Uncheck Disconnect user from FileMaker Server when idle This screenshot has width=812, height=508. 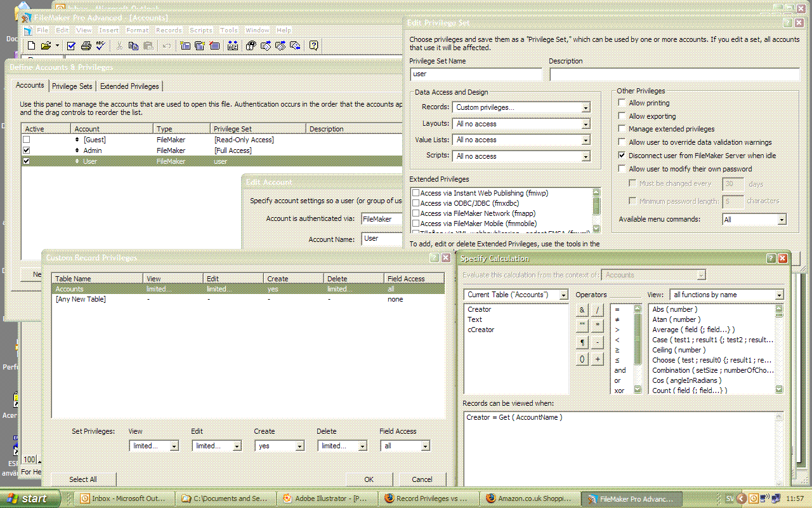[622, 156]
